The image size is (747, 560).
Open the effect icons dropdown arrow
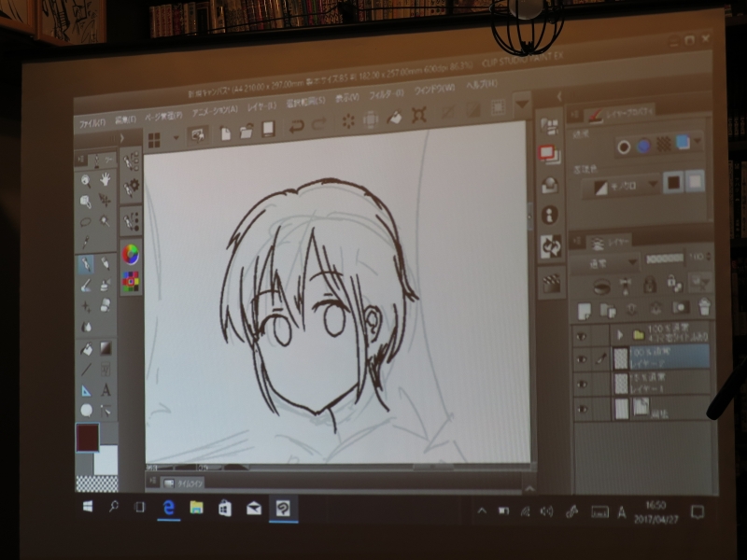tap(698, 141)
